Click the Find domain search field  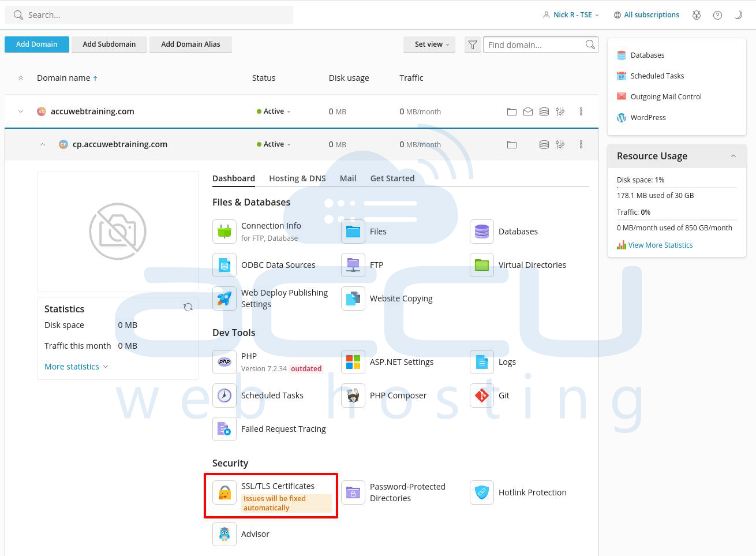coord(534,45)
